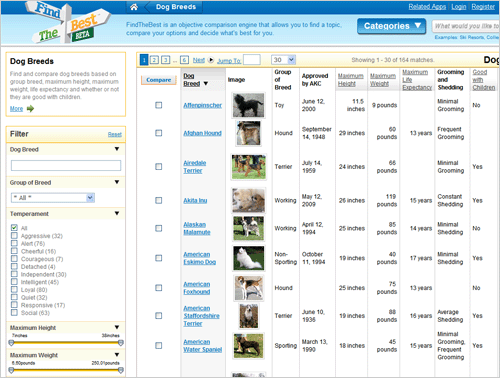Open the Group of Breed All dropdown
The image size is (500, 378).
[53, 198]
